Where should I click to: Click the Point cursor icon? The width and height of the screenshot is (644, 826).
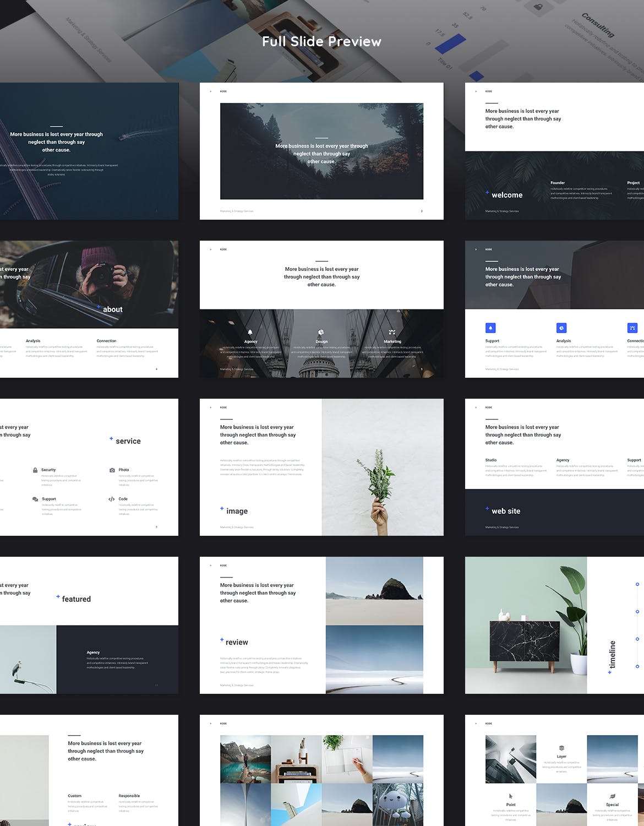pos(511,796)
